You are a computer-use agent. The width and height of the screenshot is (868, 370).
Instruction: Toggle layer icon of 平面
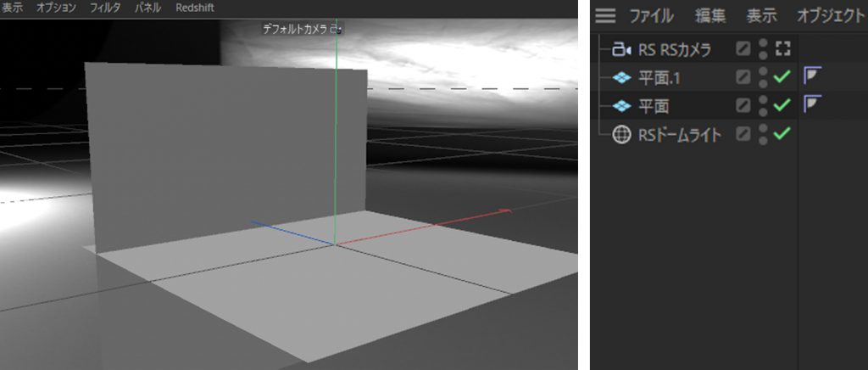[743, 104]
